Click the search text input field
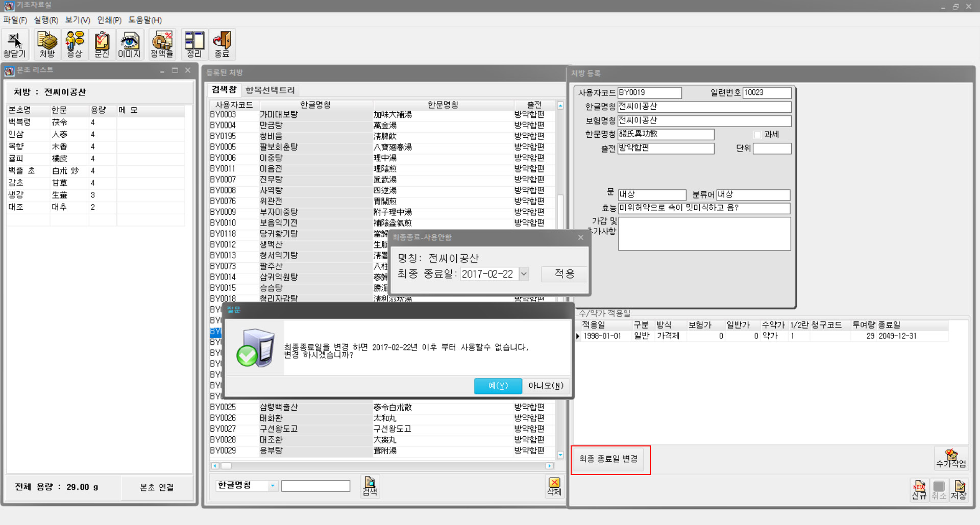The width and height of the screenshot is (980, 525). click(x=315, y=486)
